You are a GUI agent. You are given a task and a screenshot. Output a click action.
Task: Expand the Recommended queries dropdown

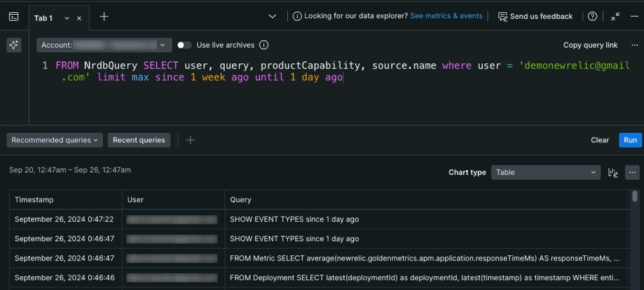(54, 140)
